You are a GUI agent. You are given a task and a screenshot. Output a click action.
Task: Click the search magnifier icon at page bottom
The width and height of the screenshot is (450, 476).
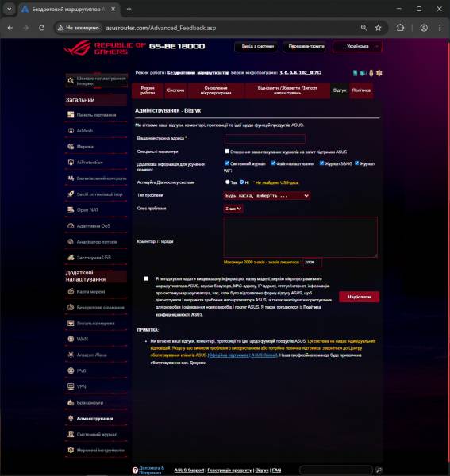pyautogui.click(x=379, y=470)
